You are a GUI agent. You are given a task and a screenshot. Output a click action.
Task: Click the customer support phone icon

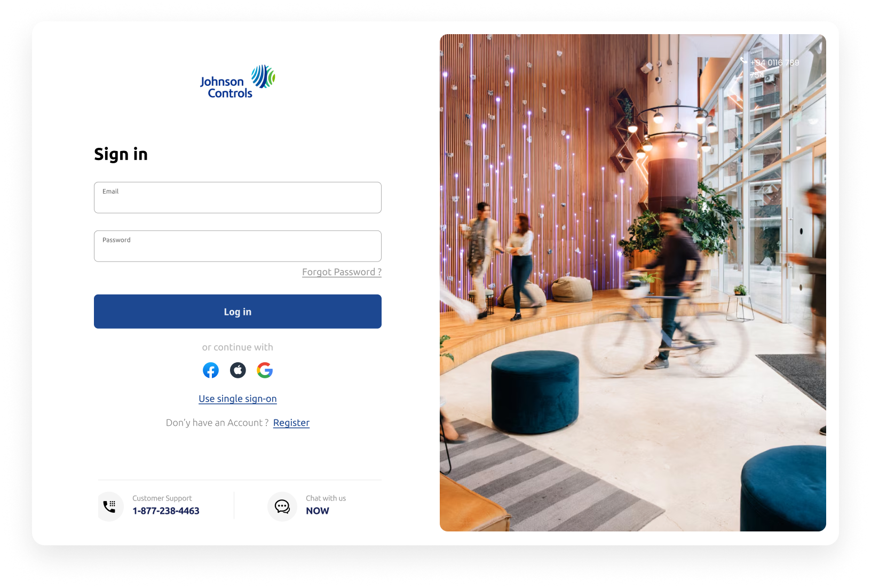pos(110,506)
